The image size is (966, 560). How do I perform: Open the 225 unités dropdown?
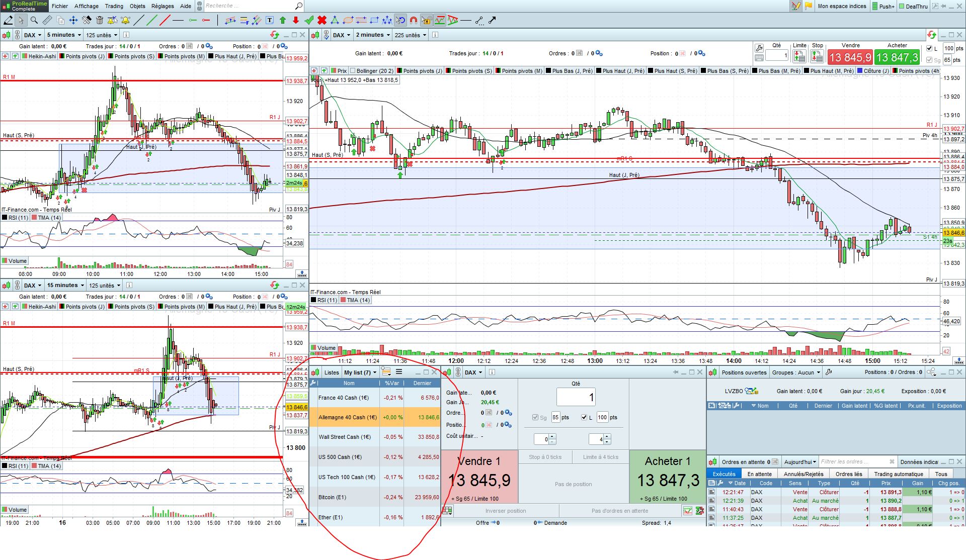411,35
